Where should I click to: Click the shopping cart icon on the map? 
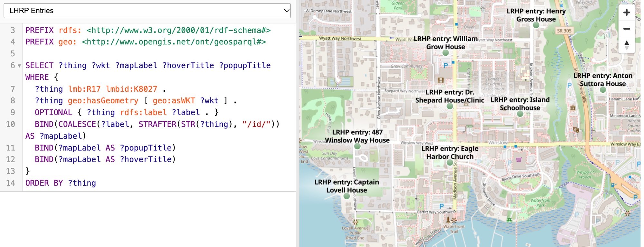[x=519, y=159]
